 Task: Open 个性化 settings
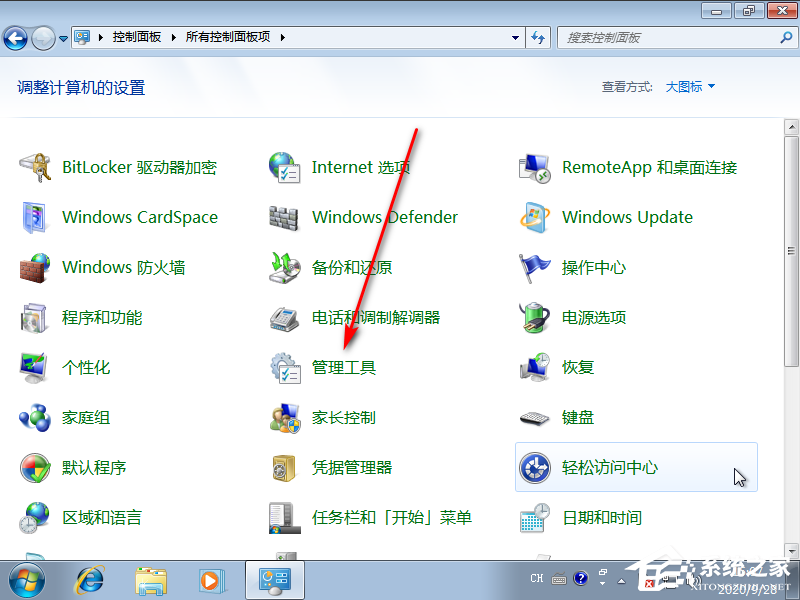[x=86, y=367]
